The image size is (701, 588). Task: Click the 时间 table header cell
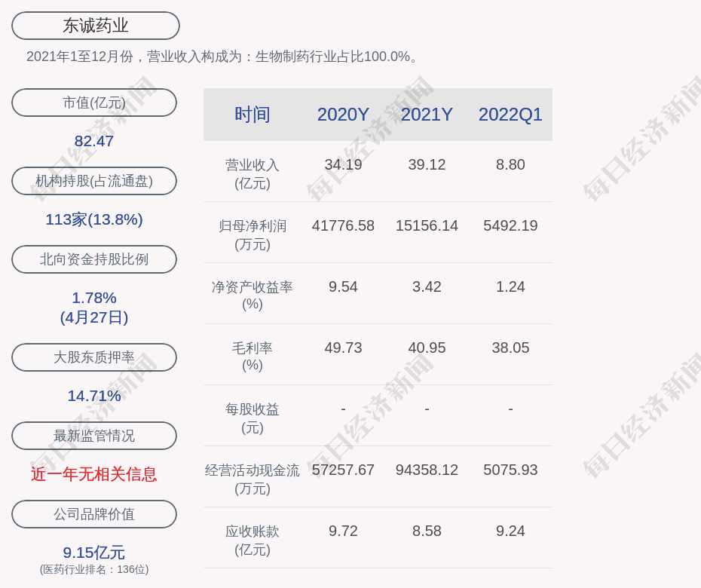(253, 115)
